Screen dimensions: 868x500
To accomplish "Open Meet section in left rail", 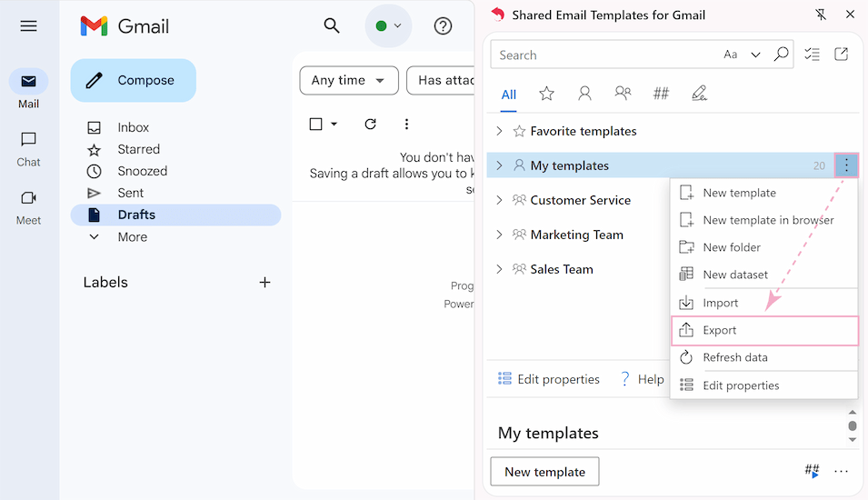I will [28, 207].
